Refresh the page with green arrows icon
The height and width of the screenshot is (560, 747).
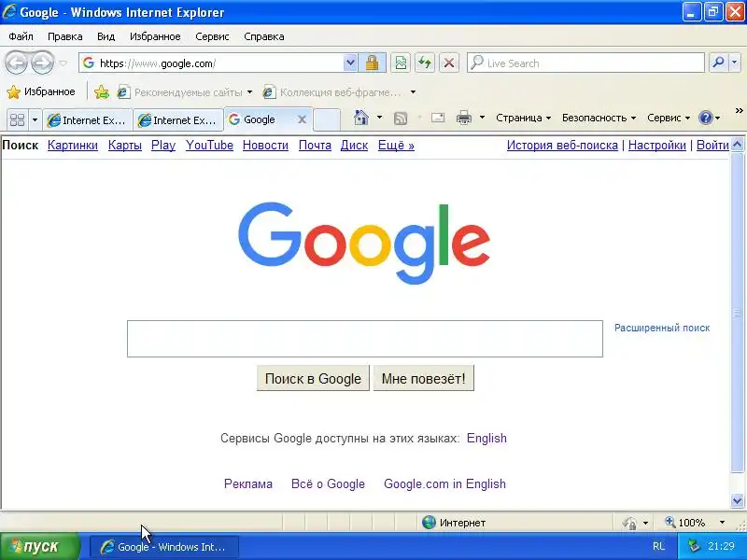425,63
